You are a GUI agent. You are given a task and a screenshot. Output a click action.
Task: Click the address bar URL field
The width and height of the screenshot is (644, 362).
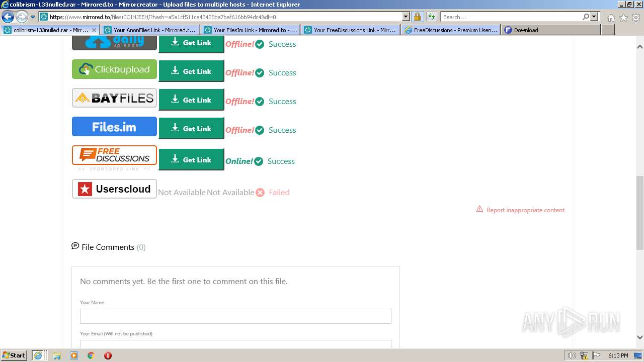pos(220,17)
